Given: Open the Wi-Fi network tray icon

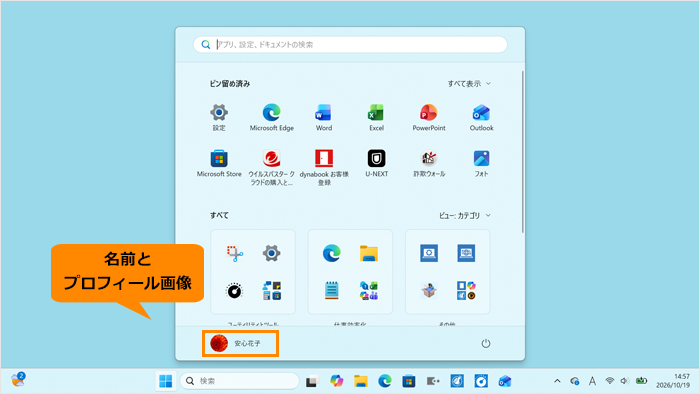Looking at the screenshot, I should pyautogui.click(x=609, y=381).
